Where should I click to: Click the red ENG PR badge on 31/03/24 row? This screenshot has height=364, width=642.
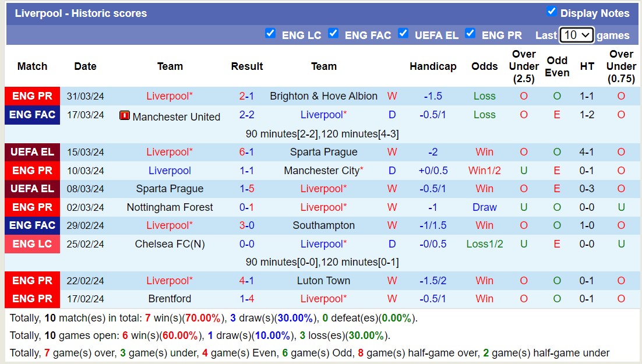(x=32, y=96)
